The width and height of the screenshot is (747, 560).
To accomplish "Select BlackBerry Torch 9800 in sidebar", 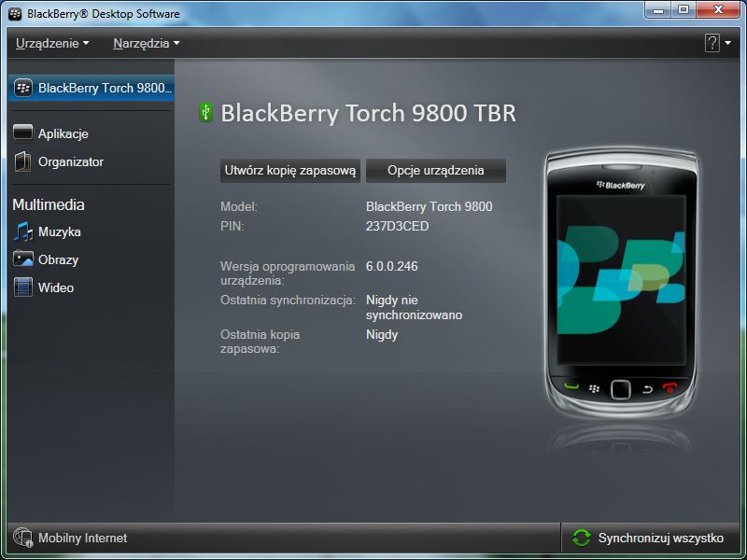I will (x=91, y=88).
